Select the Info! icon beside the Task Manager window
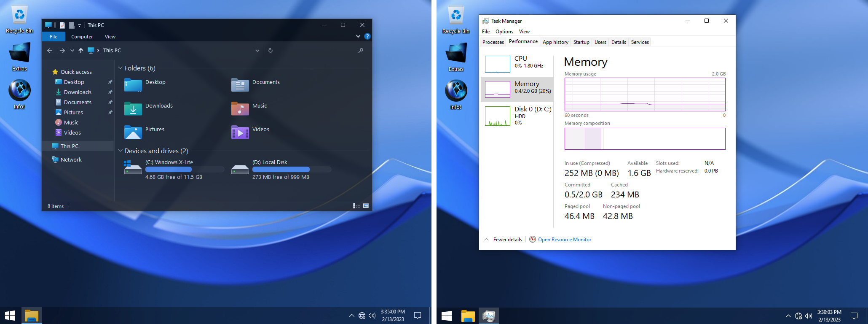The height and width of the screenshot is (324, 868). click(x=456, y=95)
